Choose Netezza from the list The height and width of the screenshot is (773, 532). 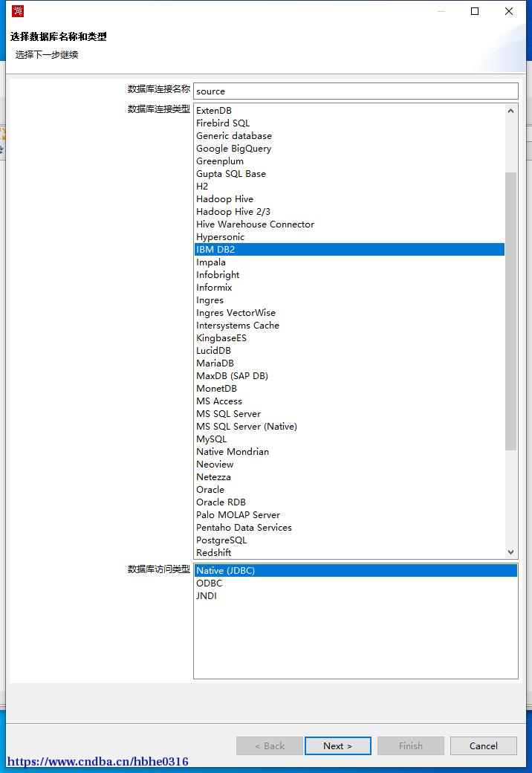350,477
